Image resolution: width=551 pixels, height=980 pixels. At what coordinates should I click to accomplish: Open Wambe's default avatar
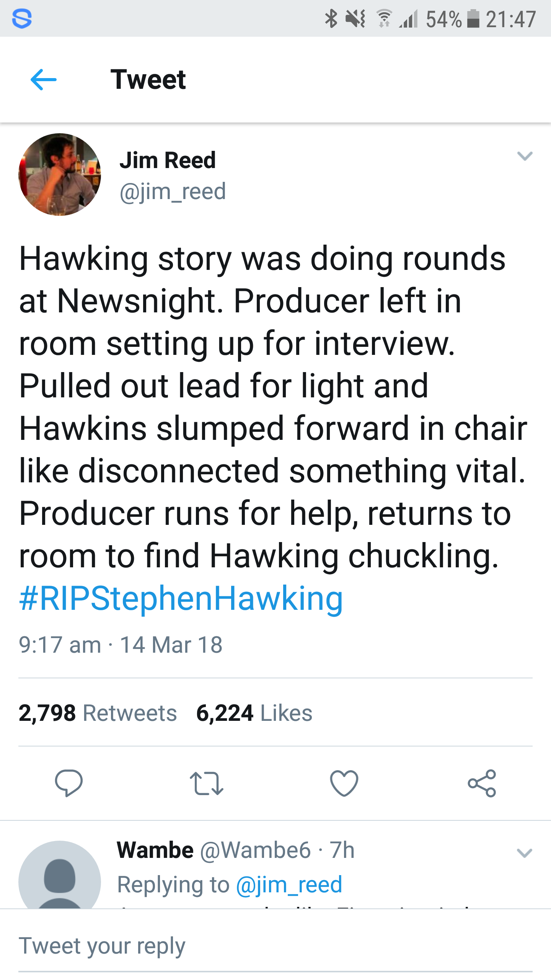pyautogui.click(x=60, y=875)
